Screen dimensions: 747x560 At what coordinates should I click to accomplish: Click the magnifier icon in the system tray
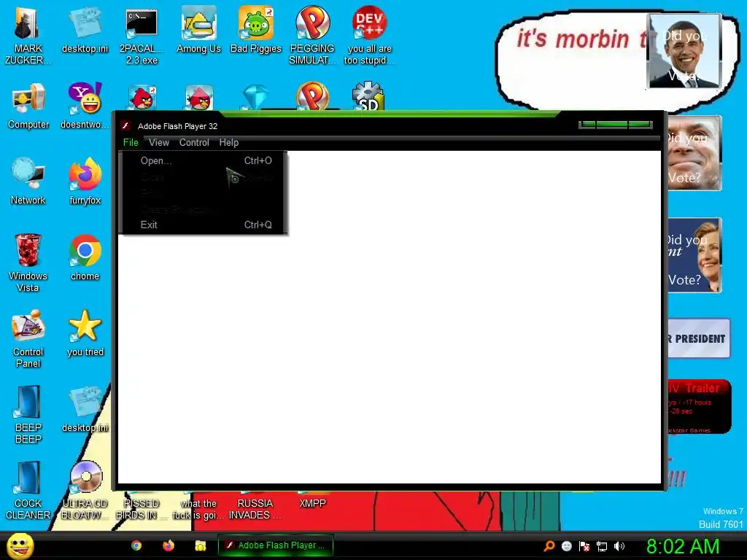tap(549, 546)
